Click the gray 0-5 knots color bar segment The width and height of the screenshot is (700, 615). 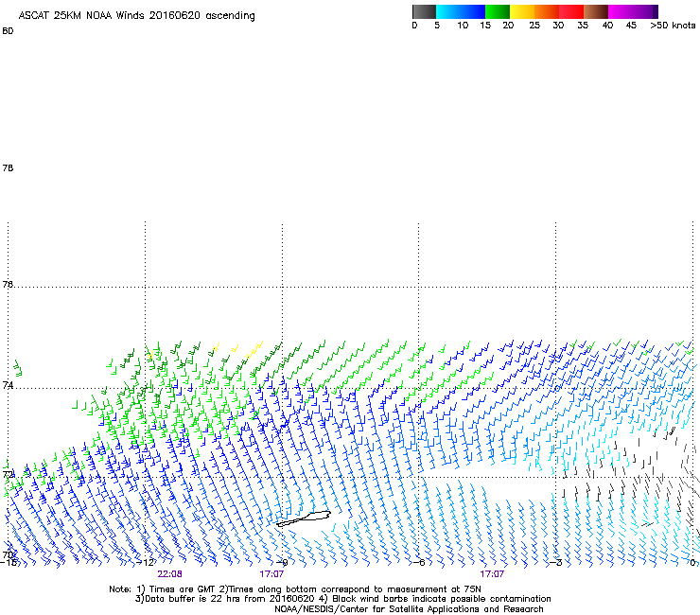424,11
